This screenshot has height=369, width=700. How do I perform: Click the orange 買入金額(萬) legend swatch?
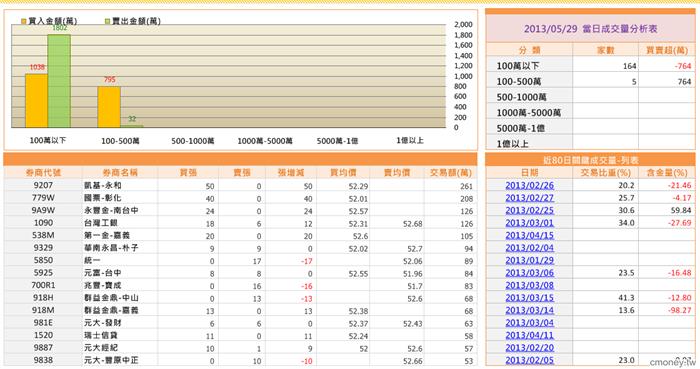(x=24, y=21)
